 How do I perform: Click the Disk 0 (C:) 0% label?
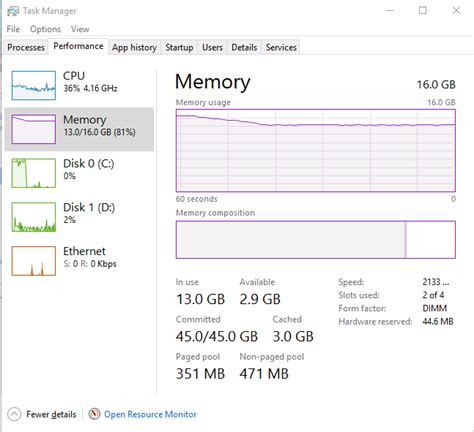(89, 169)
